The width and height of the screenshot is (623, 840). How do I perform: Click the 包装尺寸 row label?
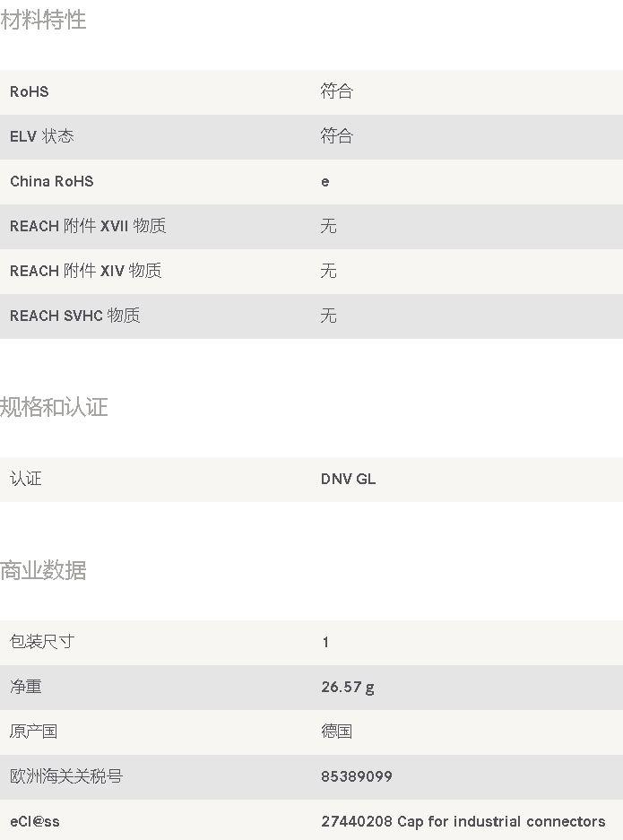click(x=42, y=641)
